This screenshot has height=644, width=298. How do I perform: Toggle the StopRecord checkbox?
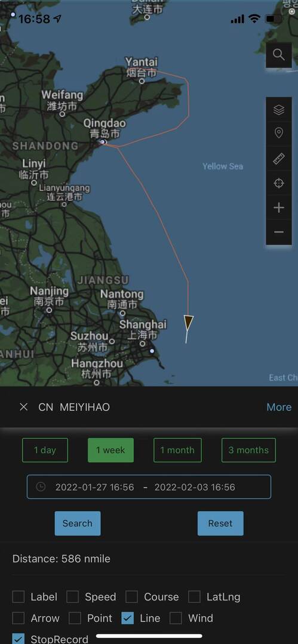tap(19, 639)
